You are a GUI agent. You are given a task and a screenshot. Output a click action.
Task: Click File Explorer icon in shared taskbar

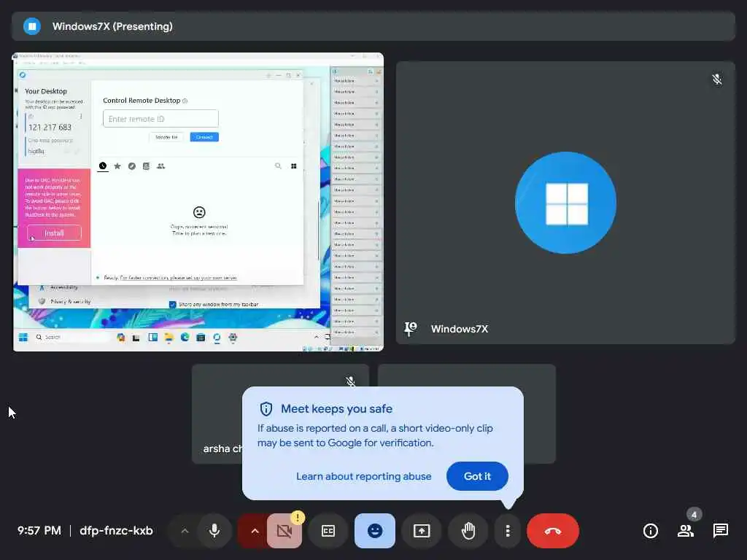pos(169,337)
